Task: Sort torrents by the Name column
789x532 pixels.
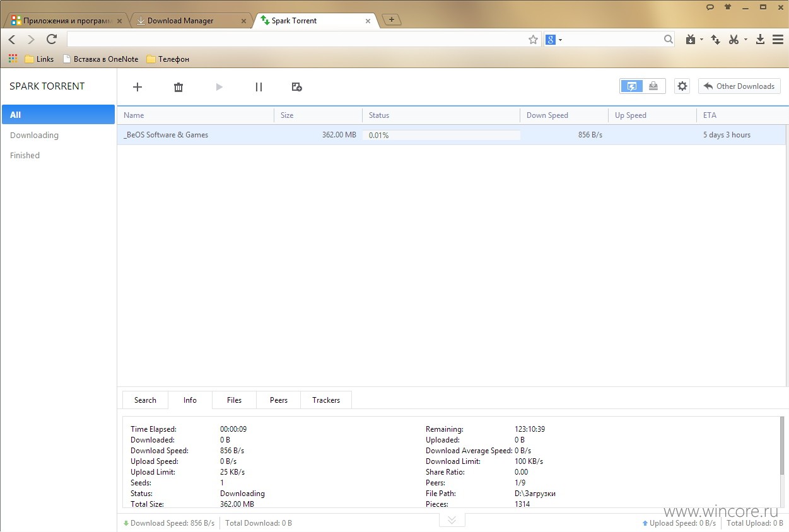Action: tap(196, 115)
